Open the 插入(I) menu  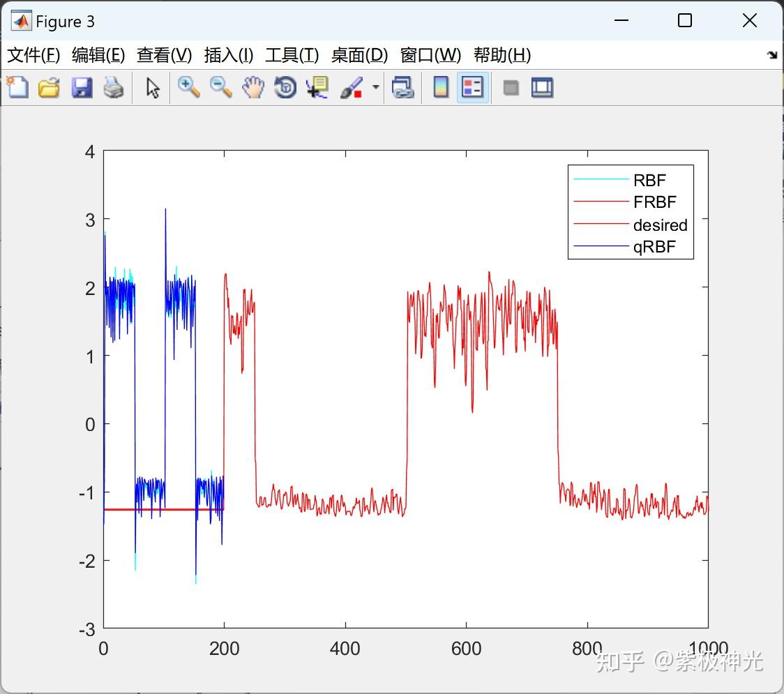click(227, 55)
